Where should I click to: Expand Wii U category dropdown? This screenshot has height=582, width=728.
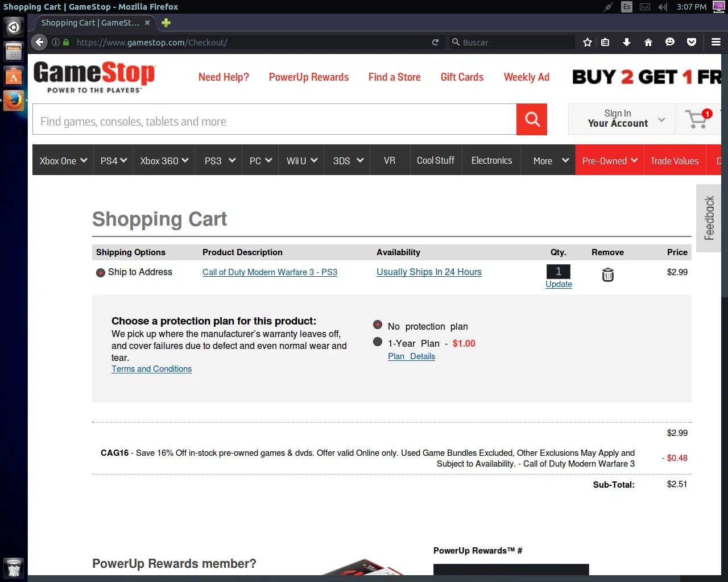pos(301,161)
